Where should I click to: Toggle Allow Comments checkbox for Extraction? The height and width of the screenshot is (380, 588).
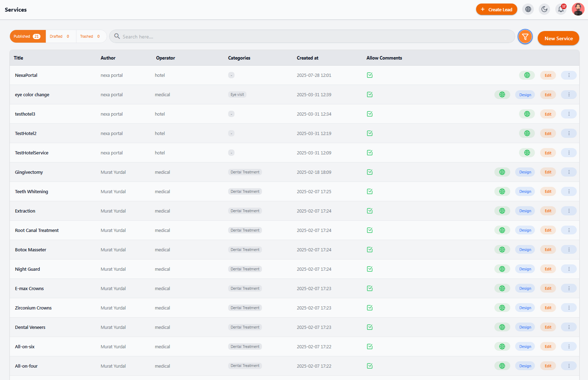click(x=370, y=211)
